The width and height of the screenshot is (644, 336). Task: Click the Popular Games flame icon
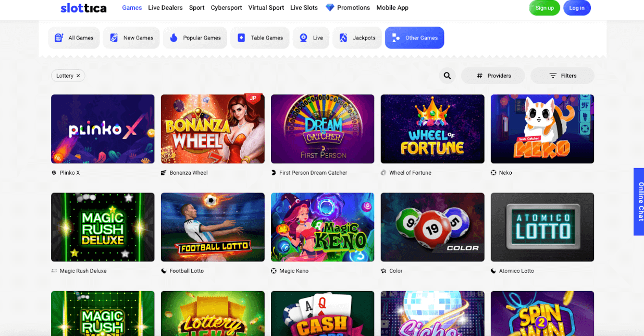pyautogui.click(x=174, y=38)
